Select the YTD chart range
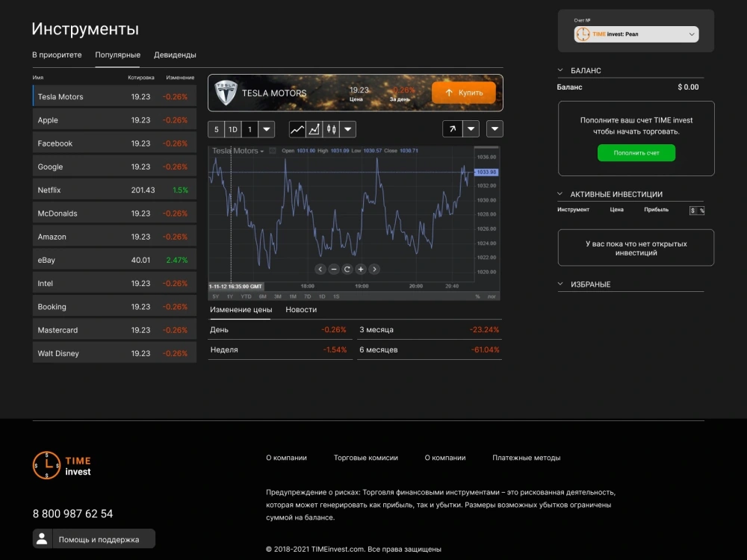The width and height of the screenshot is (747, 560). tap(246, 296)
